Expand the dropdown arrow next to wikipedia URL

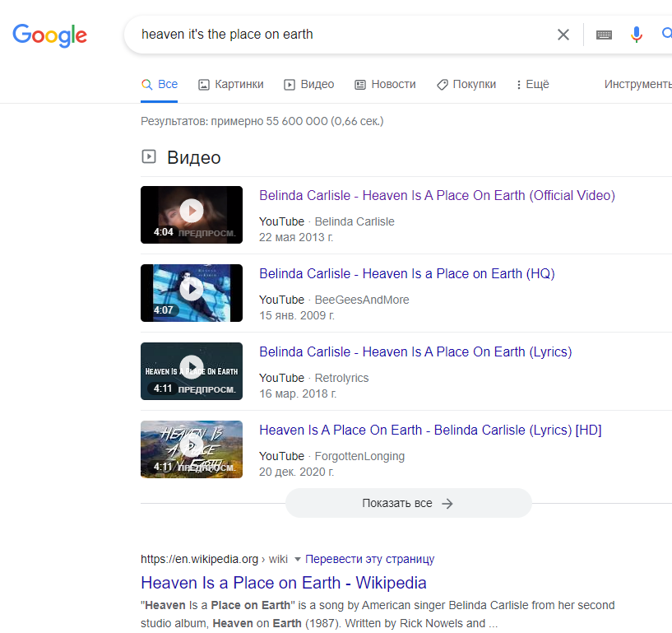pyautogui.click(x=298, y=559)
